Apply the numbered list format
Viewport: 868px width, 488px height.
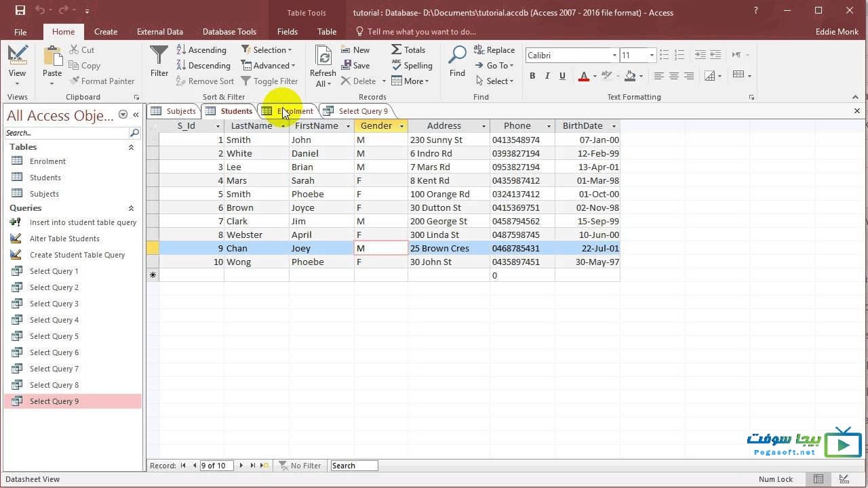coord(680,55)
